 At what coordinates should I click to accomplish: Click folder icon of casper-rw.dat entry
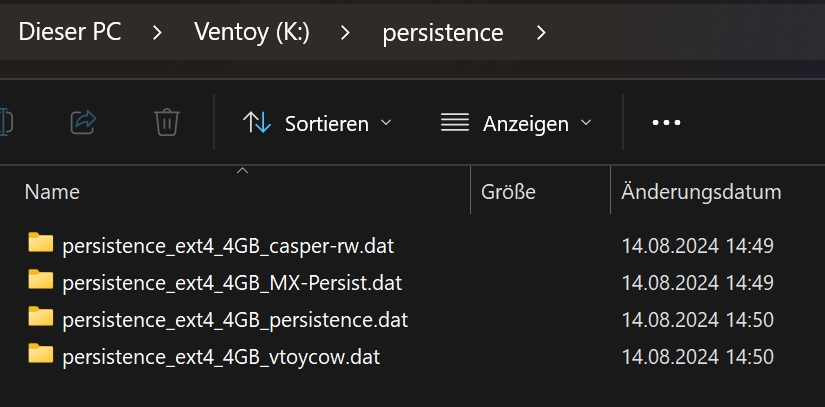[40, 244]
